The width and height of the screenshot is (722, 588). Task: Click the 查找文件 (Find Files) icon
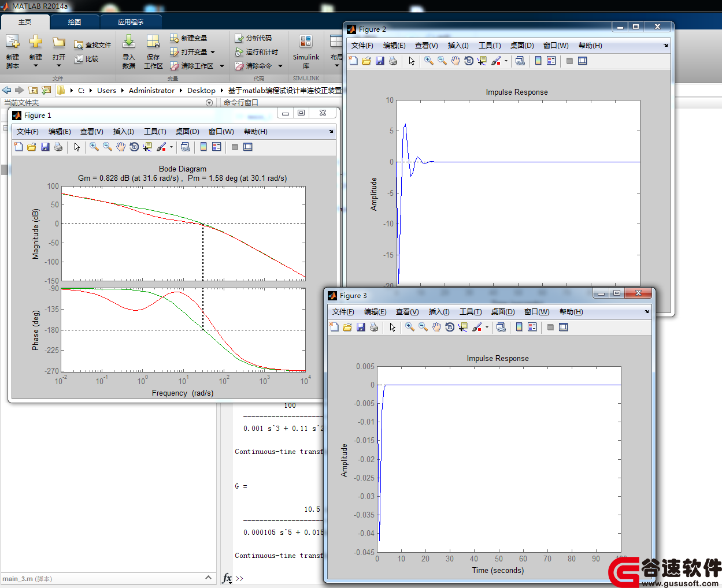(79, 45)
